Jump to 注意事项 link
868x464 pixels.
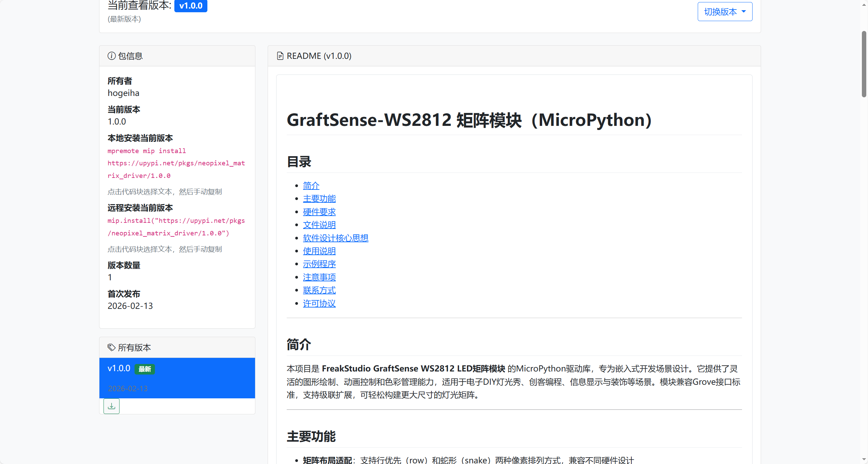[x=319, y=277]
